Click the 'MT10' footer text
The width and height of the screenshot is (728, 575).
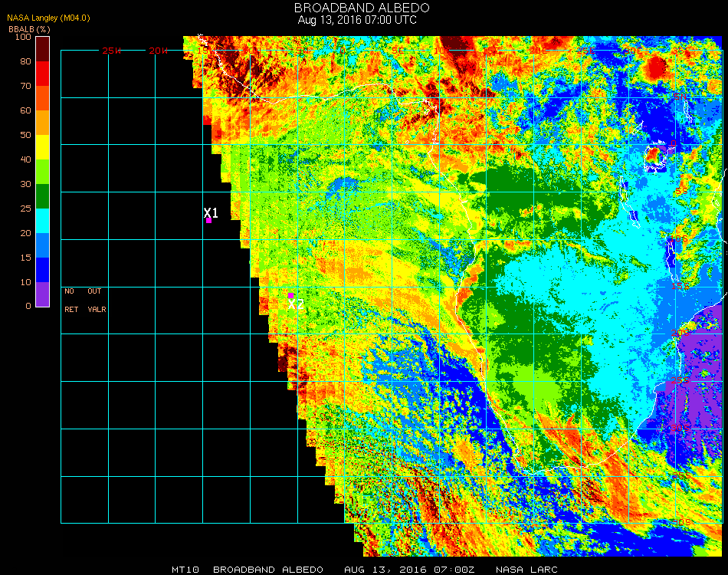[x=185, y=570]
